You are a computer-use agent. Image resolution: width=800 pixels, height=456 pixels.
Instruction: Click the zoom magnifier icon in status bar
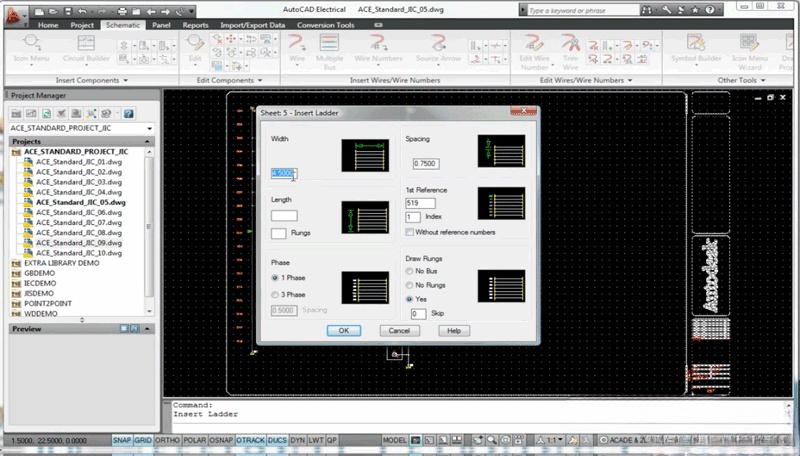(491, 440)
